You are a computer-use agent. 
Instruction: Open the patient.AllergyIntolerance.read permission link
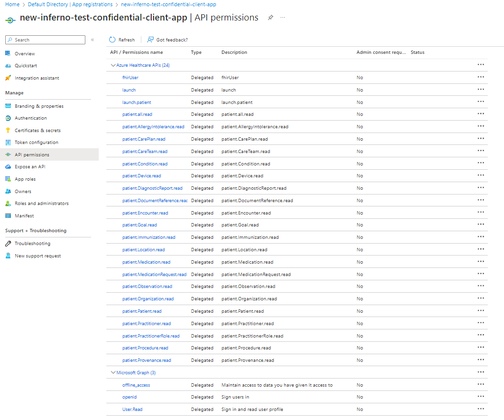[154, 127]
